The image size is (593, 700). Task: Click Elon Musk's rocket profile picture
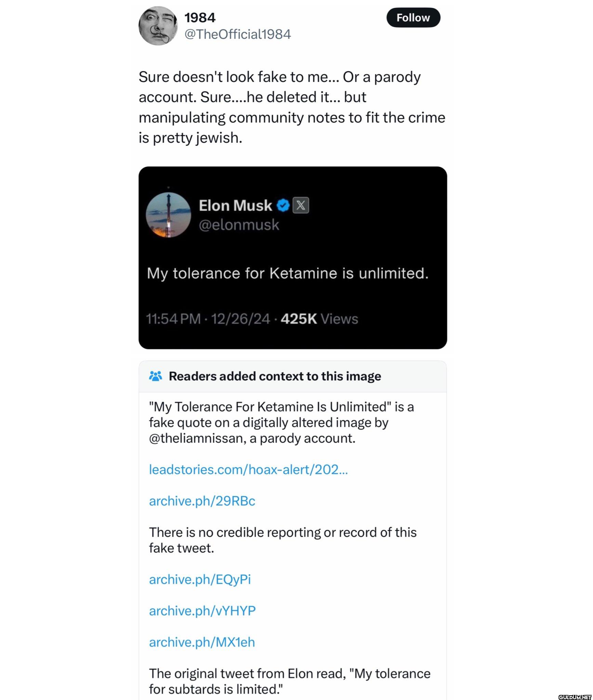(168, 215)
